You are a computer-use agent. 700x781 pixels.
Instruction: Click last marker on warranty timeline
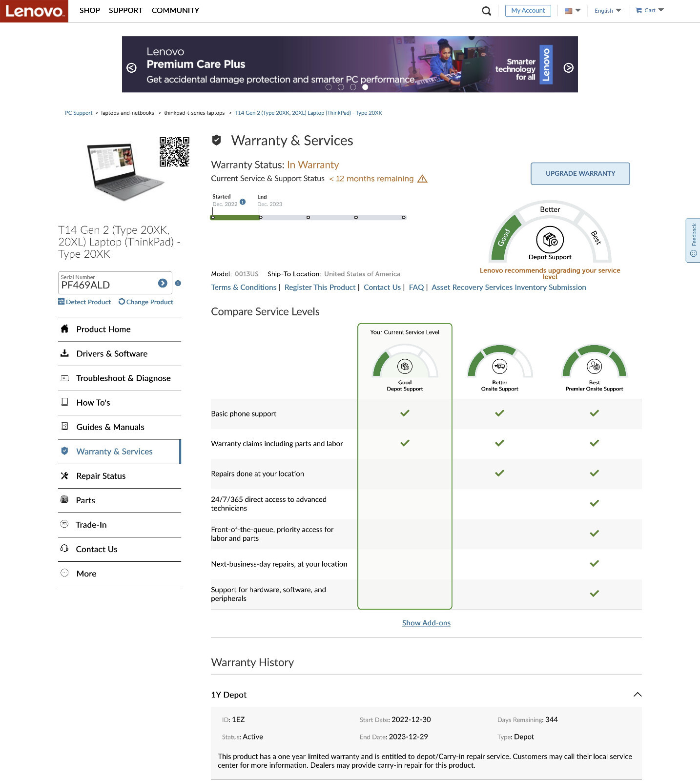404,217
